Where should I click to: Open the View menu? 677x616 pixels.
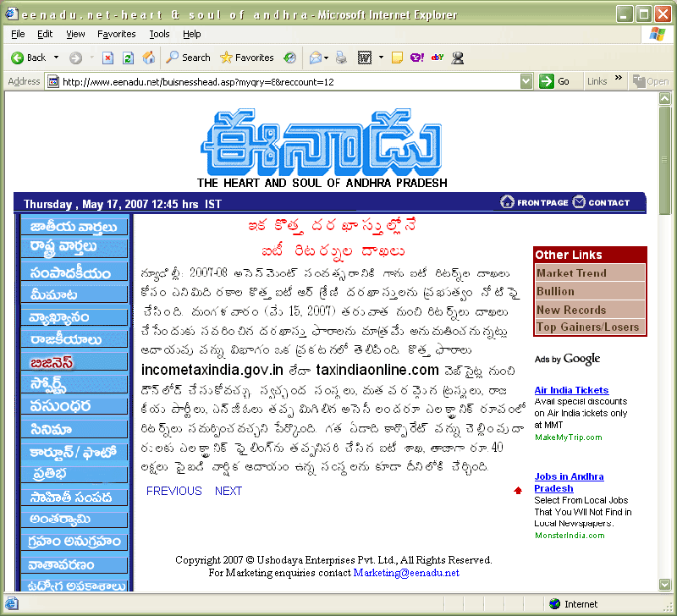click(x=75, y=34)
